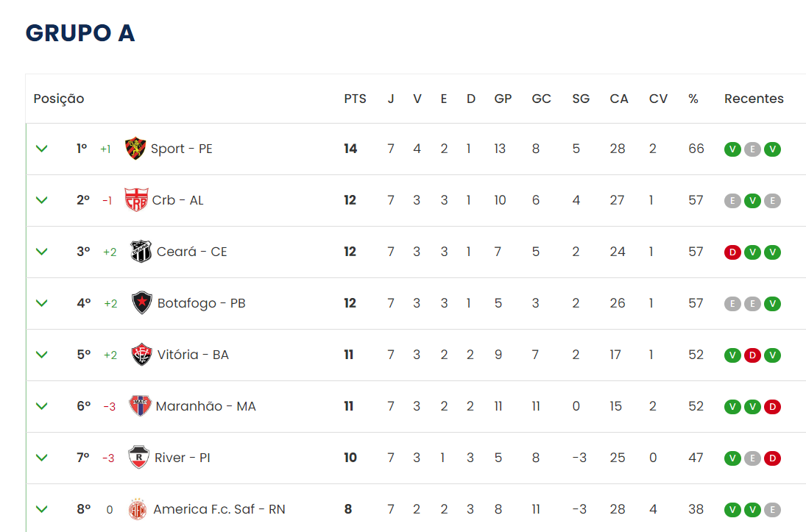Click Ceará's red D recent result badge
806x532 pixels.
pos(732,252)
